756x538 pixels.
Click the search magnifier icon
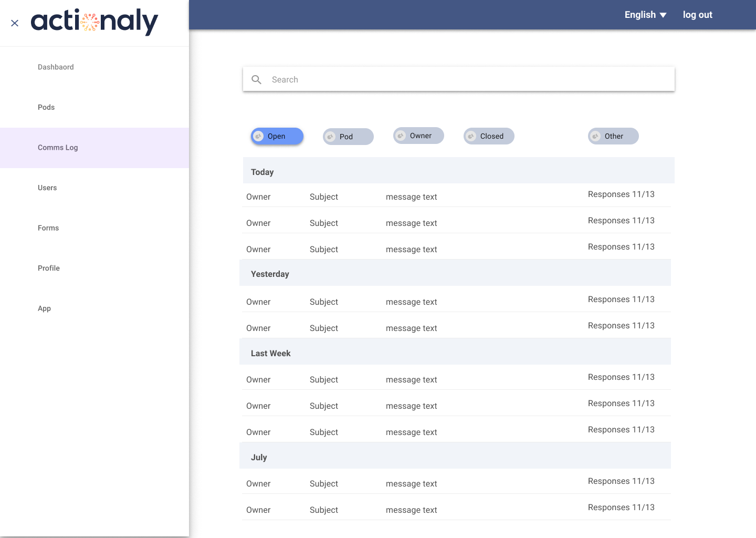click(256, 79)
